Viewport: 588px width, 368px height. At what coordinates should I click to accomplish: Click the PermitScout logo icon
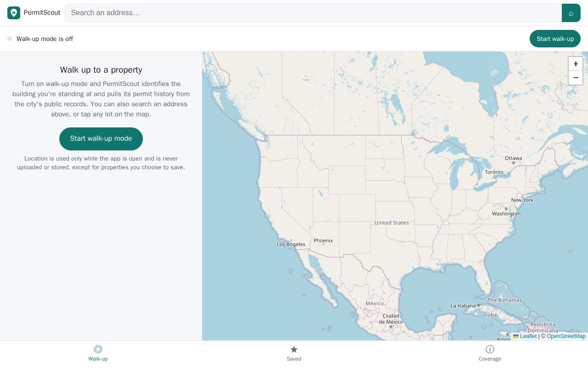pos(14,13)
